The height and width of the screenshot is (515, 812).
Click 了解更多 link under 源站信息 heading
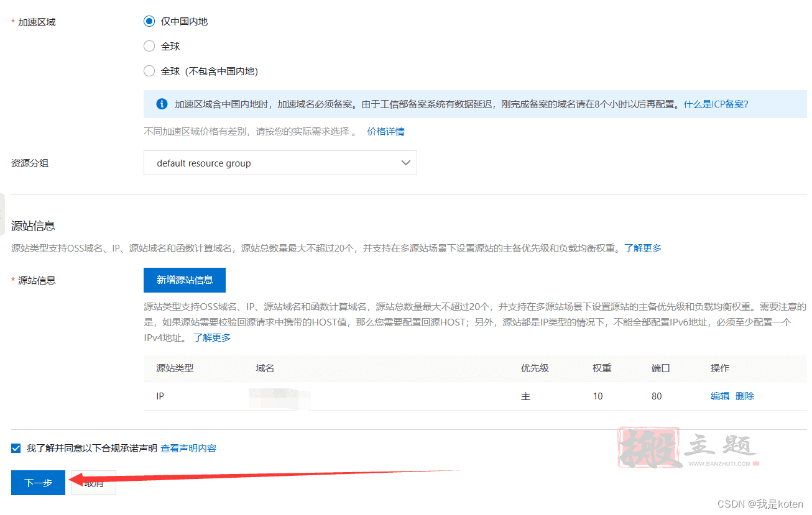pos(643,248)
